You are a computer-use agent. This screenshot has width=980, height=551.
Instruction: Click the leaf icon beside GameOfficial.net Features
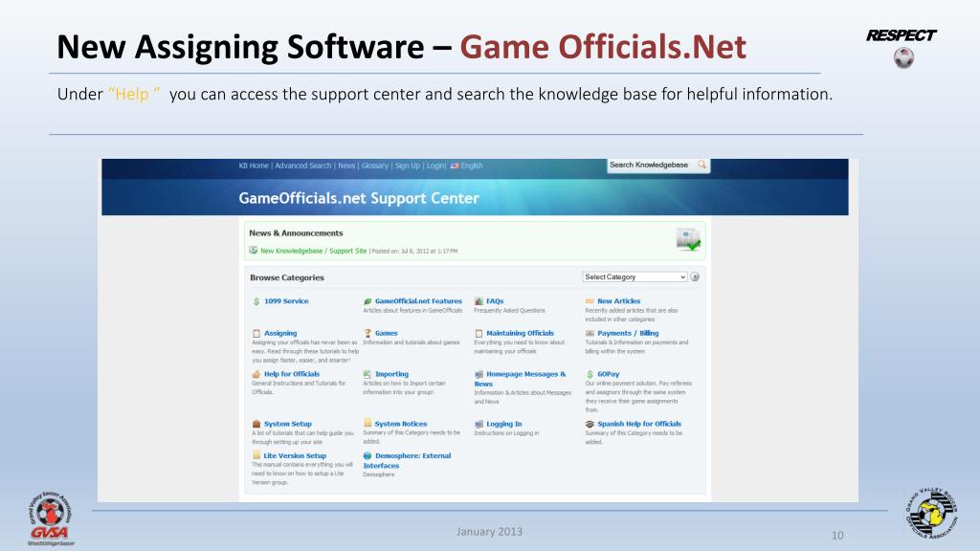[367, 301]
